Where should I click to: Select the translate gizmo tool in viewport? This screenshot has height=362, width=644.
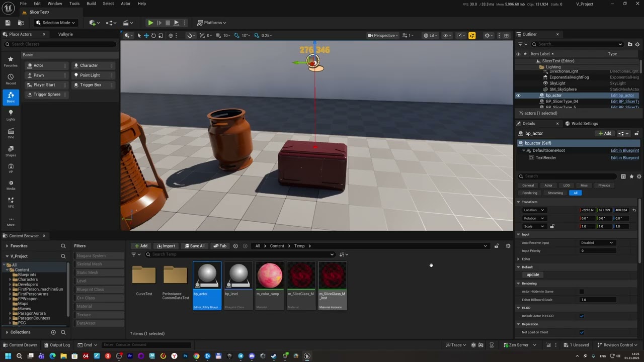pos(146,35)
